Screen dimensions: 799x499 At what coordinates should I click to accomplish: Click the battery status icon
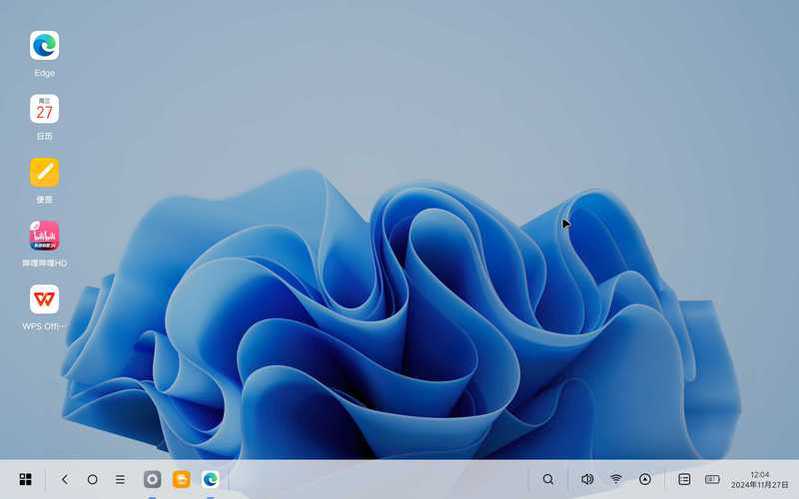pyautogui.click(x=712, y=479)
